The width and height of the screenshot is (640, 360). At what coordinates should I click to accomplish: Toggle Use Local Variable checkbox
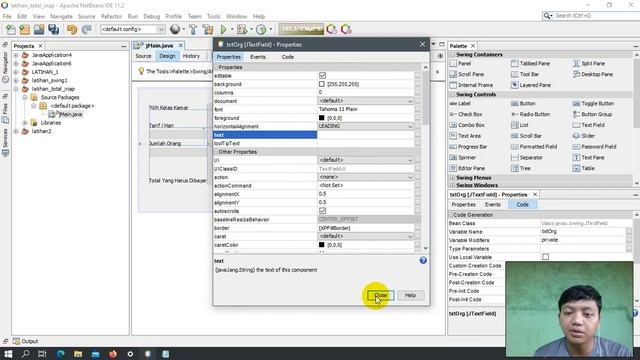tap(545, 257)
